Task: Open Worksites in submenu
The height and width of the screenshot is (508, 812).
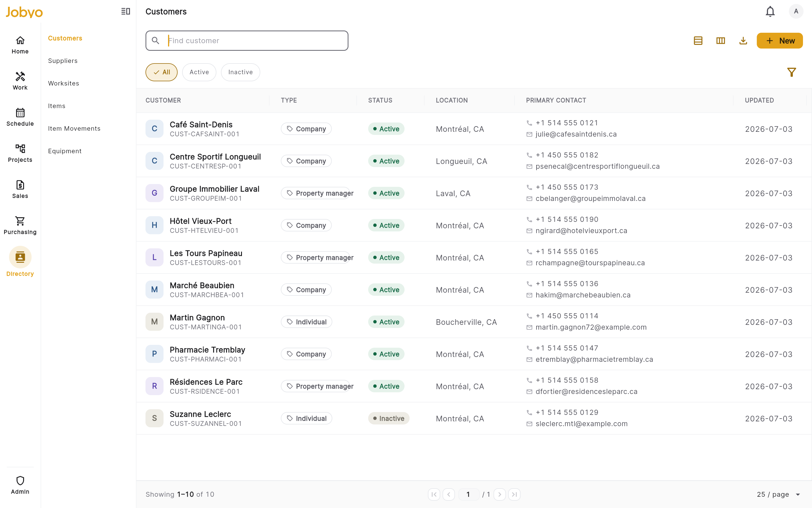Action: coord(64,83)
